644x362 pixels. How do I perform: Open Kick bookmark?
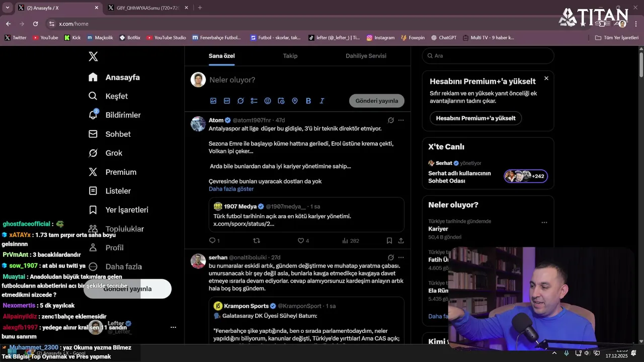(72, 38)
